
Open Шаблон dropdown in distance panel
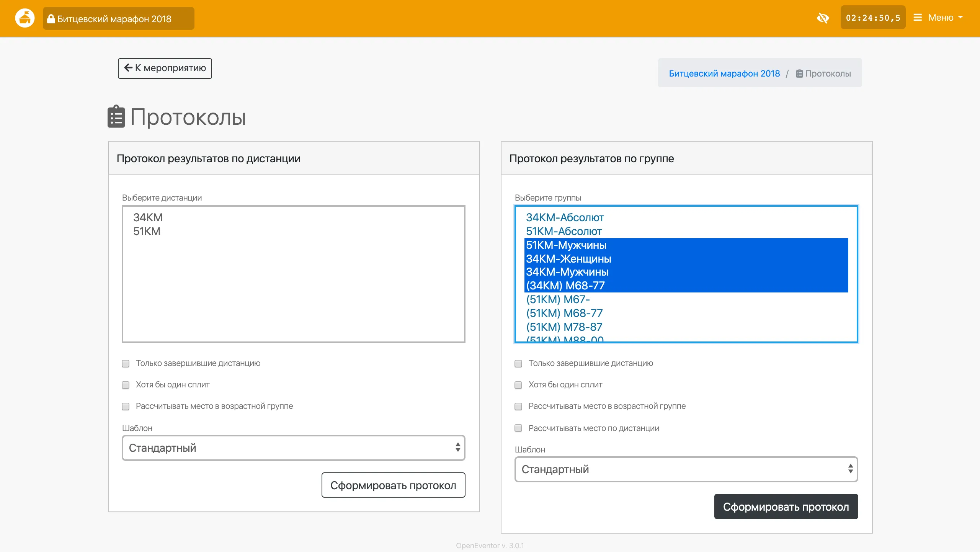(293, 448)
